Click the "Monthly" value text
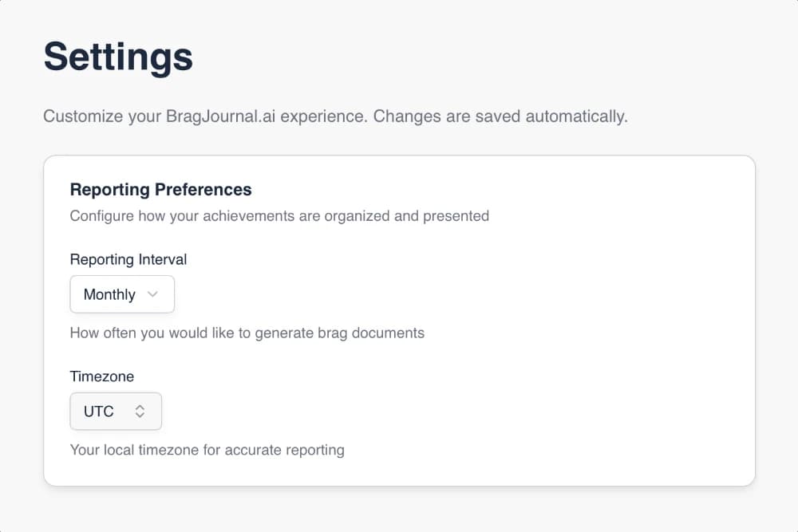The image size is (798, 532). coord(109,294)
